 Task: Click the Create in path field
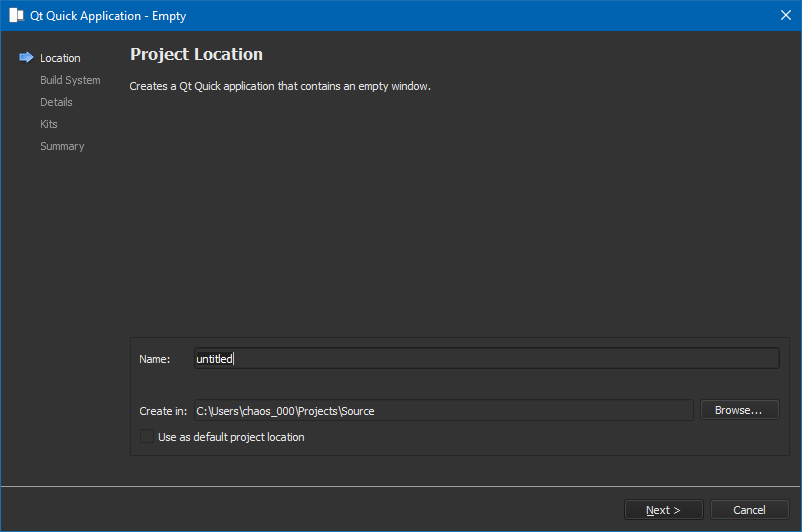443,410
